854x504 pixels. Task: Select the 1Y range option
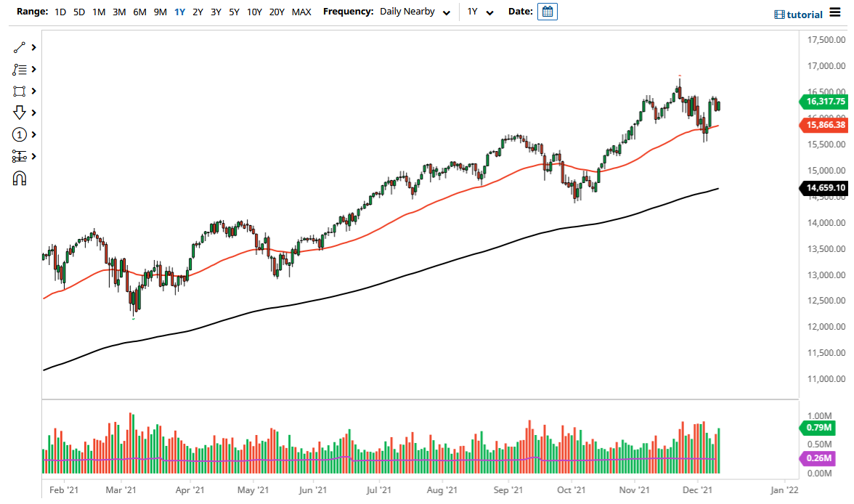click(x=179, y=12)
